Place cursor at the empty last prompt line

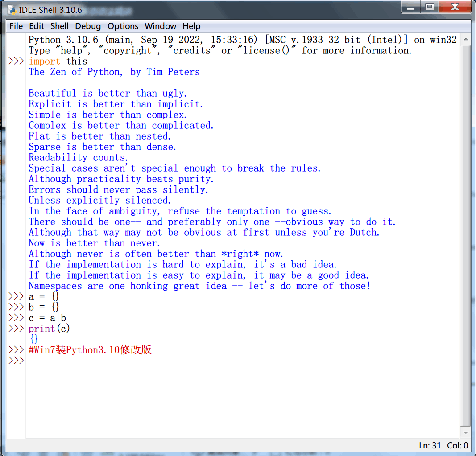pos(134,361)
